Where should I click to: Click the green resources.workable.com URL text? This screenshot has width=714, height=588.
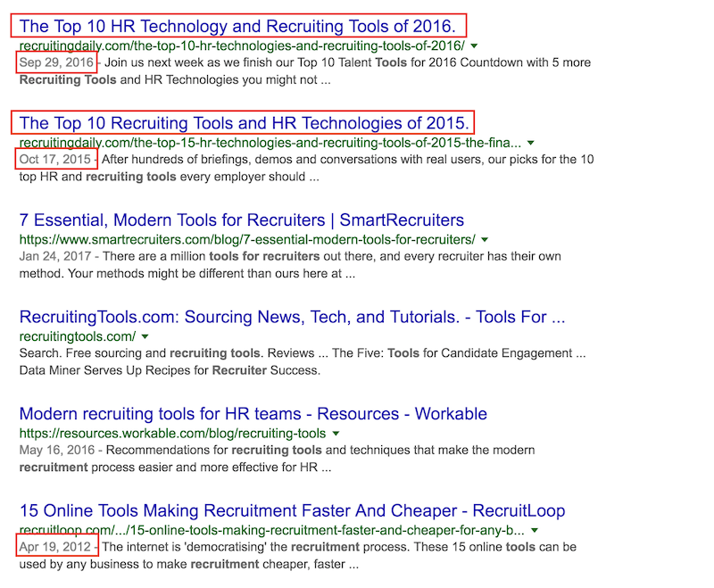click(172, 434)
